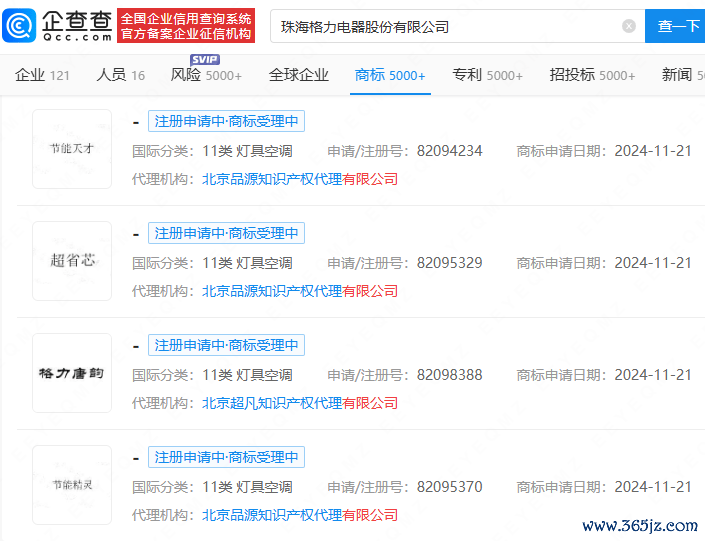Click the status tag for trademark 82095329
Screen dimensions: 705x541
click(226, 233)
